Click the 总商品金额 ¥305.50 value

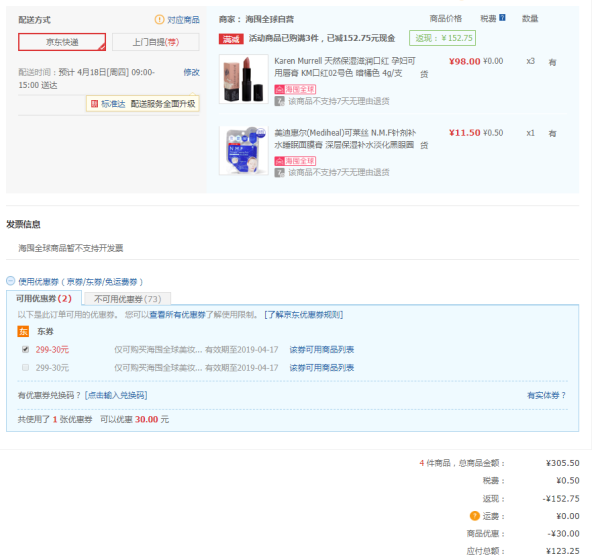(x=562, y=463)
